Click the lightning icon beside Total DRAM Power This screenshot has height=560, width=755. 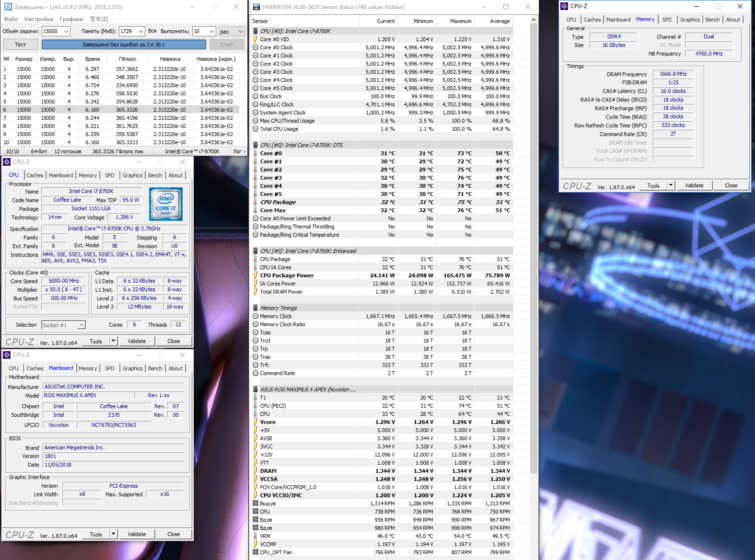tap(256, 292)
